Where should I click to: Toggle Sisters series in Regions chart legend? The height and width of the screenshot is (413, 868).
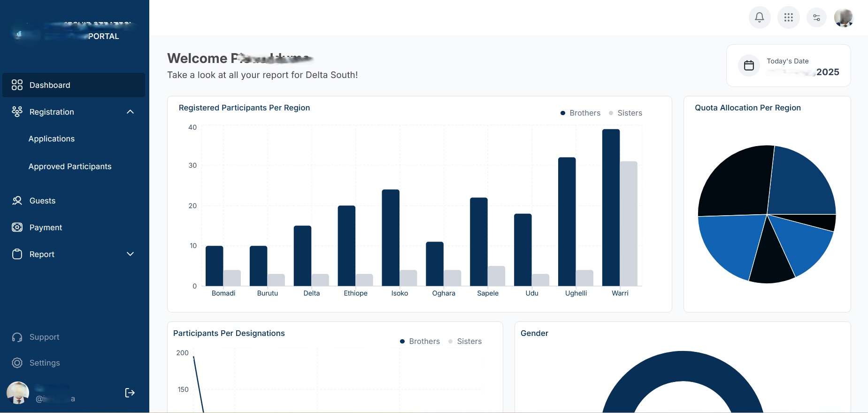625,113
